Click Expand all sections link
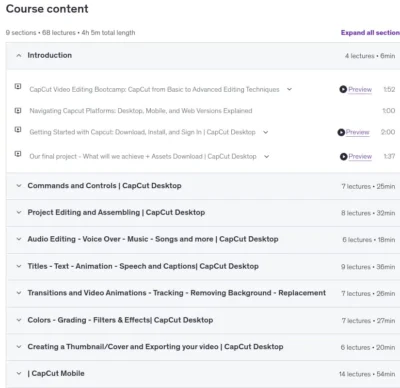 tap(370, 33)
